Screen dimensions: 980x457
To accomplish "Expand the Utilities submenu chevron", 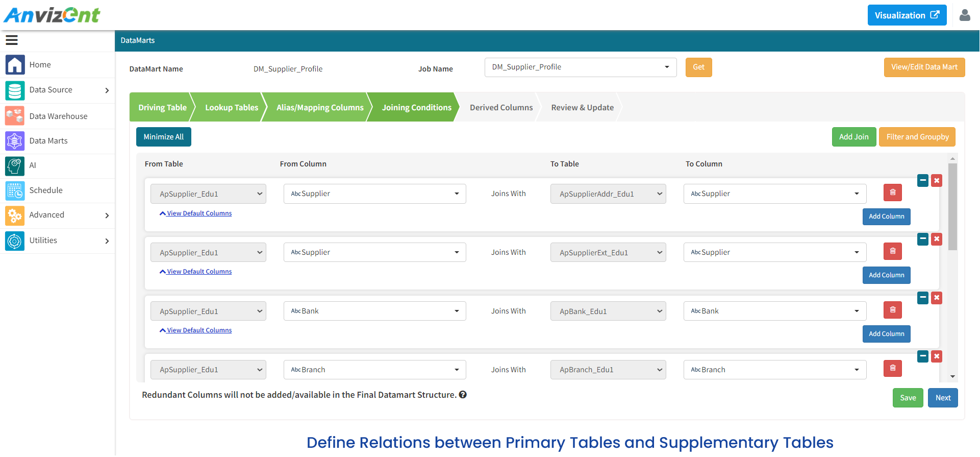I will 107,241.
